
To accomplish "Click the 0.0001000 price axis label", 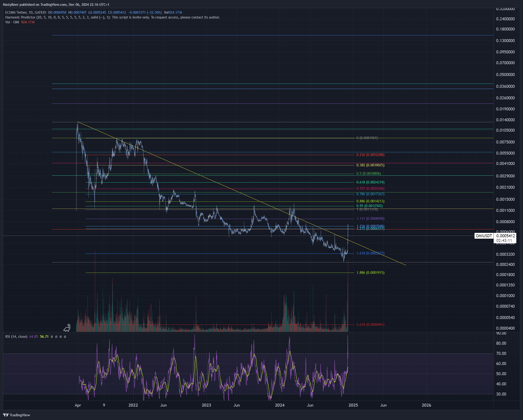I will click(505, 295).
